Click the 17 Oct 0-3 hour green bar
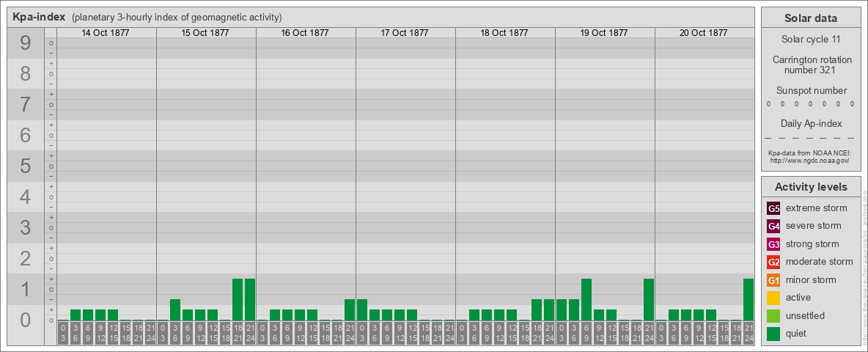 (362, 310)
